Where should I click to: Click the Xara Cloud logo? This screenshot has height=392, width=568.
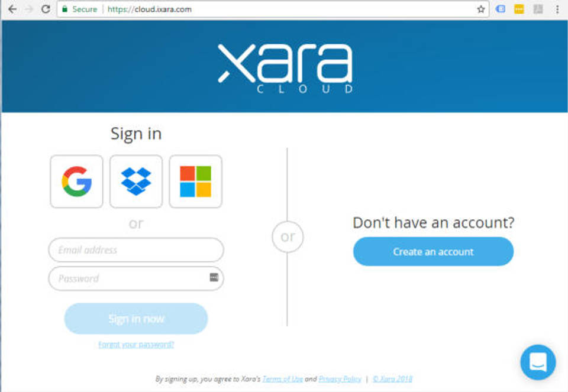(x=285, y=68)
